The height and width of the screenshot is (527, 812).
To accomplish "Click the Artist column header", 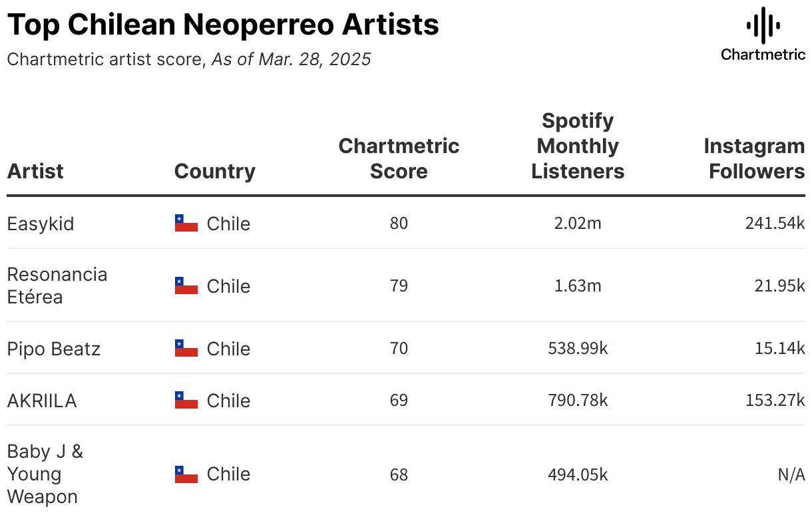I will pos(35,171).
